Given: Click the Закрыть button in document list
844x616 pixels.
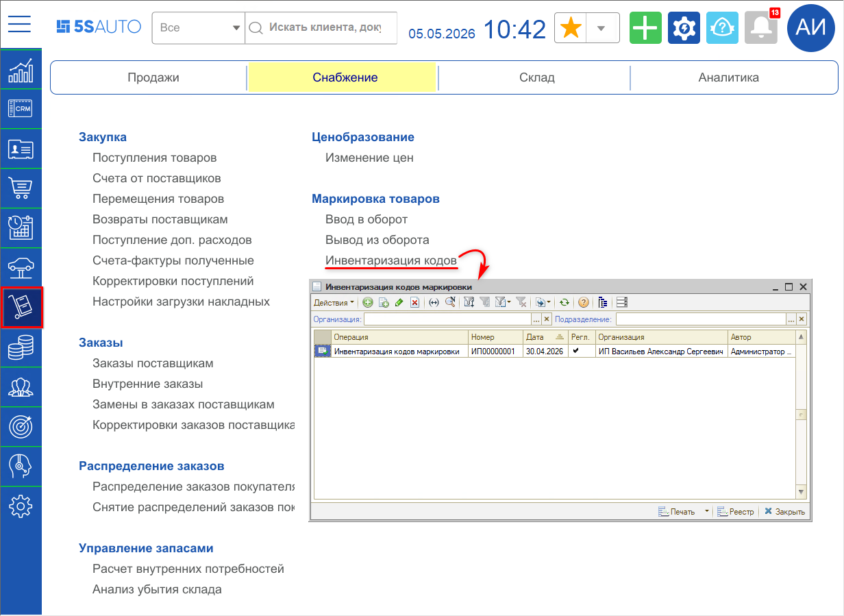Looking at the screenshot, I should [x=785, y=512].
